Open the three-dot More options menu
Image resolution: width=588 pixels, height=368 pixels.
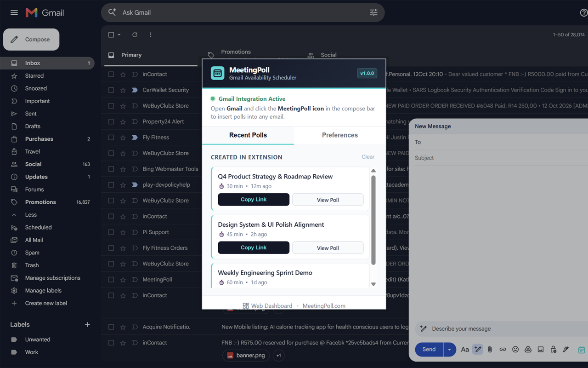click(x=150, y=35)
